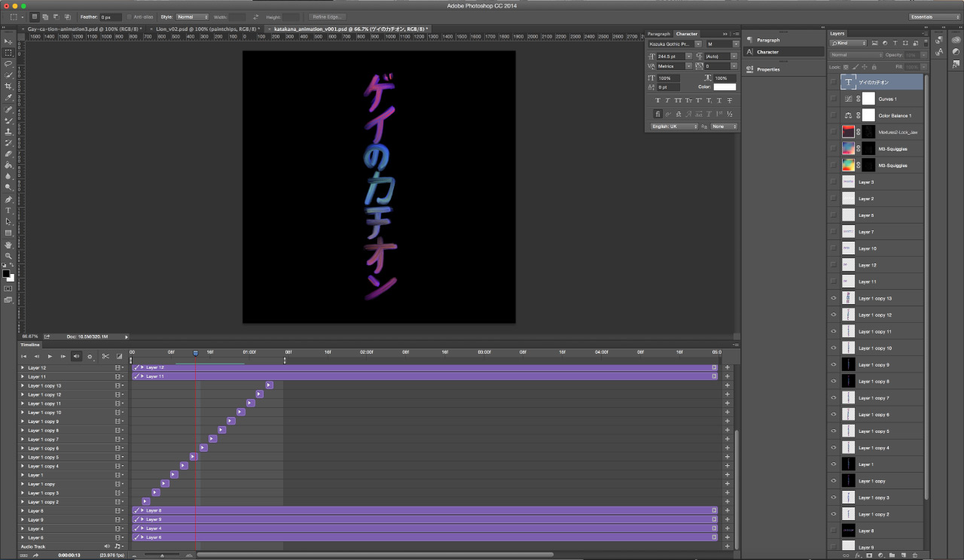Open the Essentials workspace dropdown
This screenshot has height=560, width=964.
point(934,17)
